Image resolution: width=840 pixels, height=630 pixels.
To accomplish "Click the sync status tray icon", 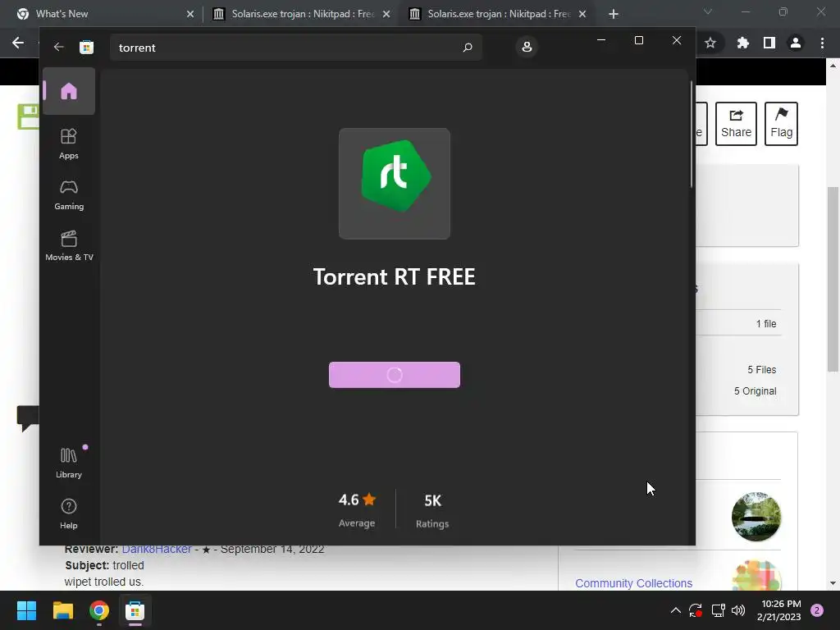I will (696, 610).
